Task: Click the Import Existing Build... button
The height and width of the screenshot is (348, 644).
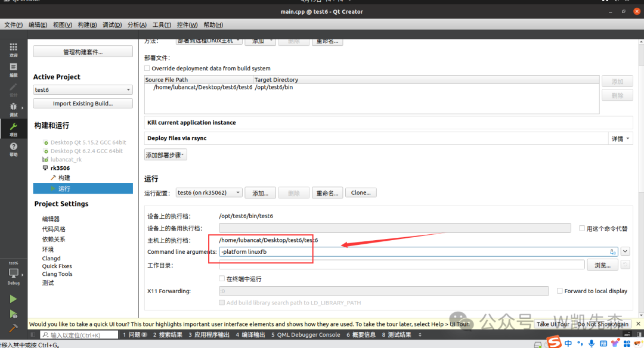Action: point(83,104)
